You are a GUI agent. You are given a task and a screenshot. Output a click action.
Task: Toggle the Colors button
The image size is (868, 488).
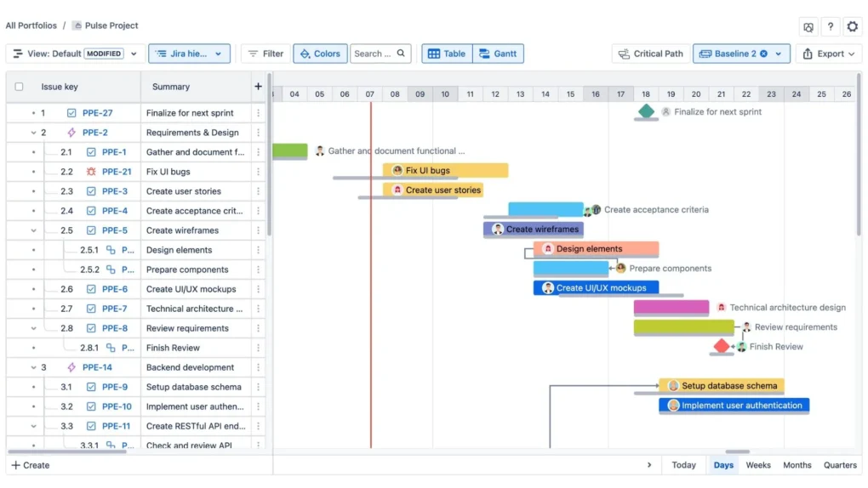[x=320, y=54]
